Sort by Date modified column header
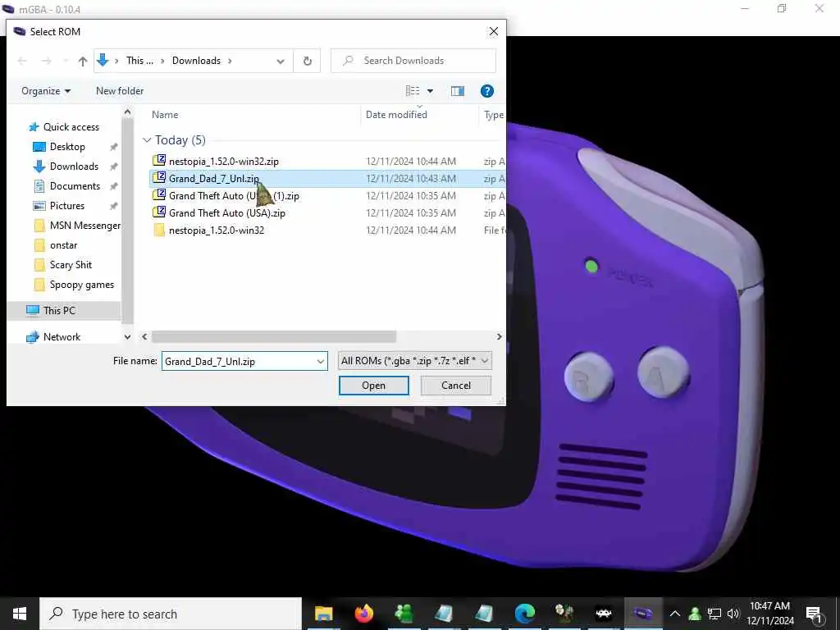Screen dimensions: 840x630 click(396, 115)
